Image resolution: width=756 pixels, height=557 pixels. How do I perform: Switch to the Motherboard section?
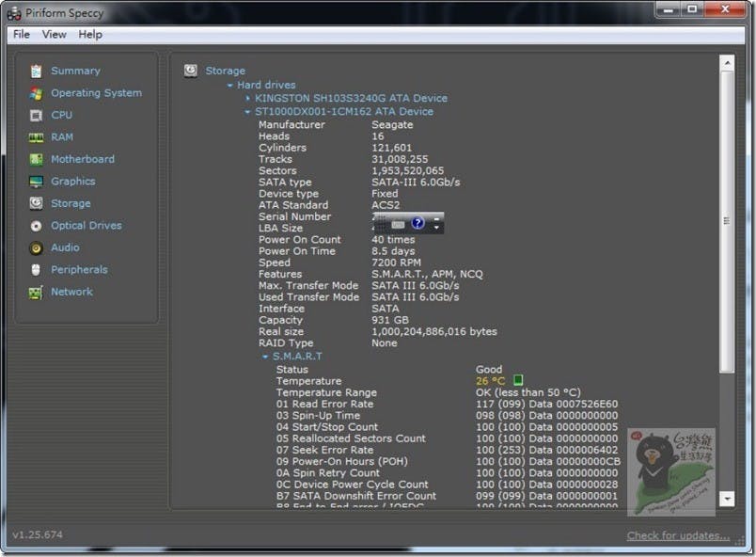[83, 159]
